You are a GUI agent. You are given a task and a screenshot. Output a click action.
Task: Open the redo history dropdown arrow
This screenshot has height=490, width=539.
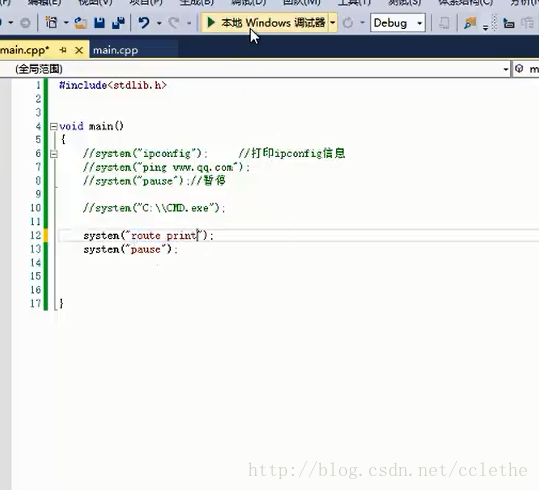pos(189,23)
